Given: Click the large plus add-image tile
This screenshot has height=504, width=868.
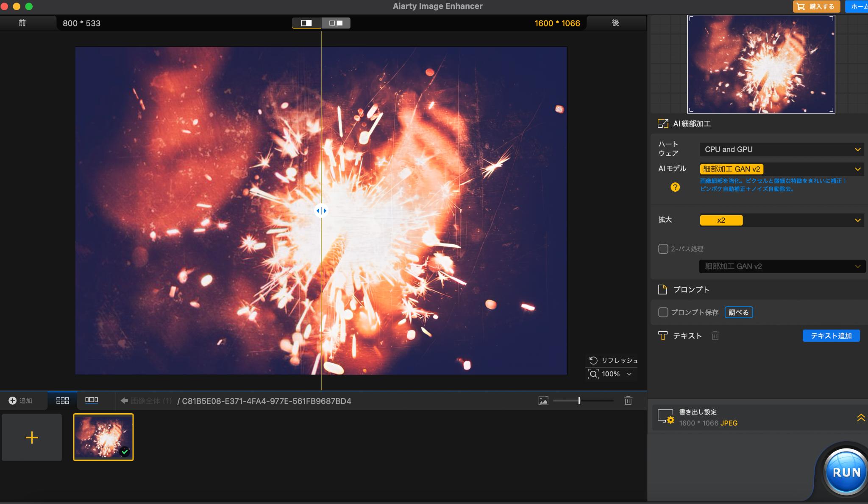Looking at the screenshot, I should pos(32,437).
